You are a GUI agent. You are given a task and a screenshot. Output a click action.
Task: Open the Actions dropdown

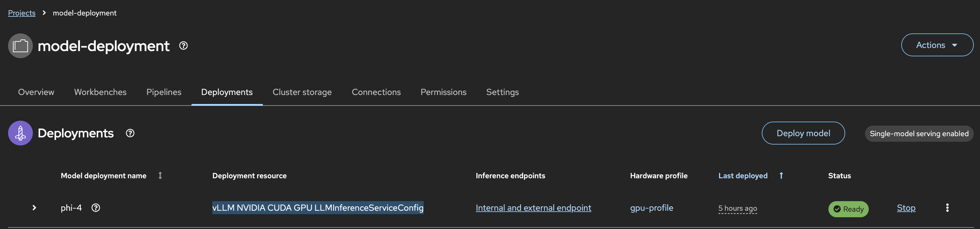click(937, 45)
